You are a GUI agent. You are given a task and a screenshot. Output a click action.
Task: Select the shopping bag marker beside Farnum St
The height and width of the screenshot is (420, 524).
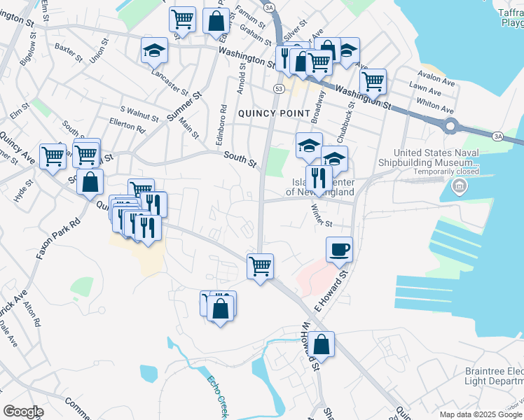pos(216,21)
